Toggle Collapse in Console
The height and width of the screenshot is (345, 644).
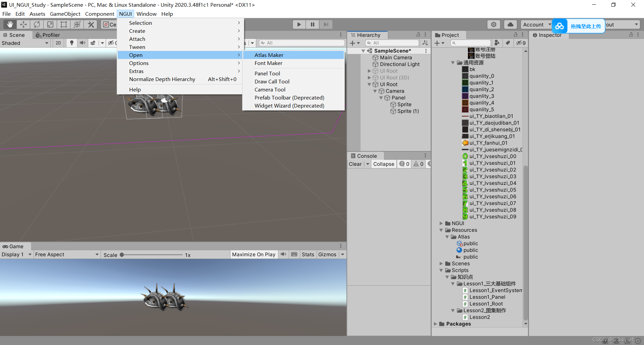[384, 164]
